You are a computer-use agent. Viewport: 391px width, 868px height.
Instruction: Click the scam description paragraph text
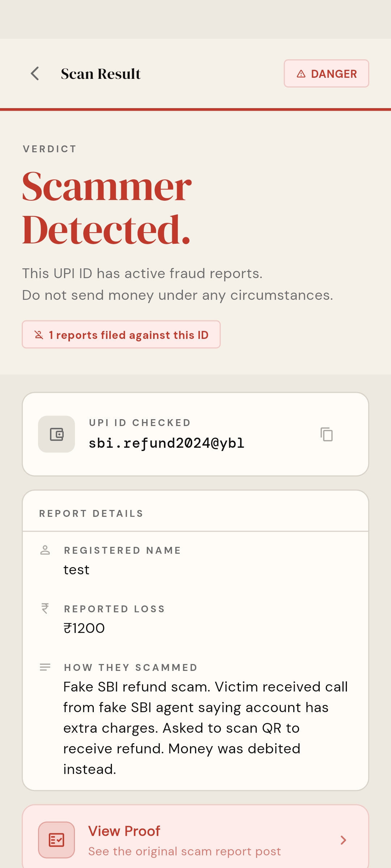tap(205, 728)
